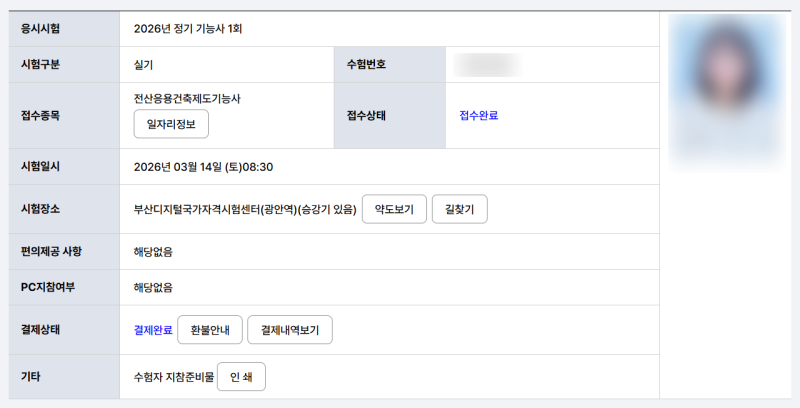This screenshot has height=408, width=800.
Task: Click the 기타 header cell
Action: (64, 377)
